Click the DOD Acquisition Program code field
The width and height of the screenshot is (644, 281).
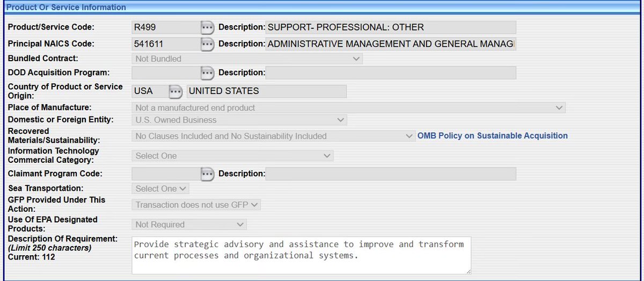point(165,73)
